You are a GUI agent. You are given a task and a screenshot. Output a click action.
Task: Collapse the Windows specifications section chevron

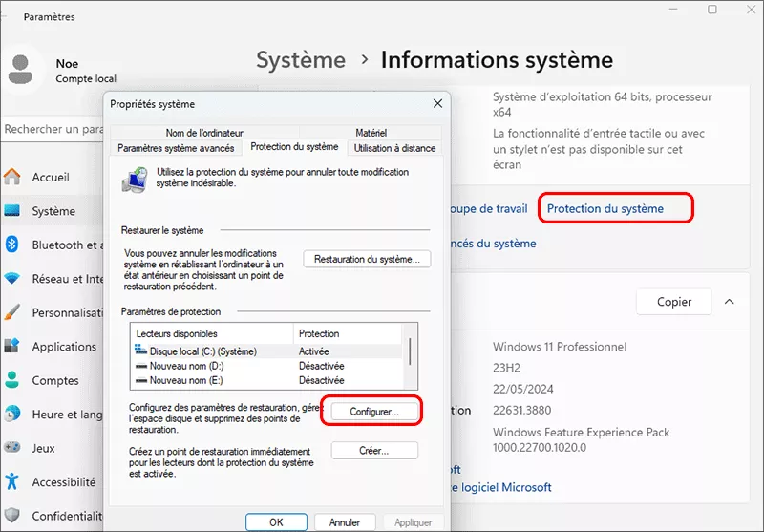pos(729,302)
